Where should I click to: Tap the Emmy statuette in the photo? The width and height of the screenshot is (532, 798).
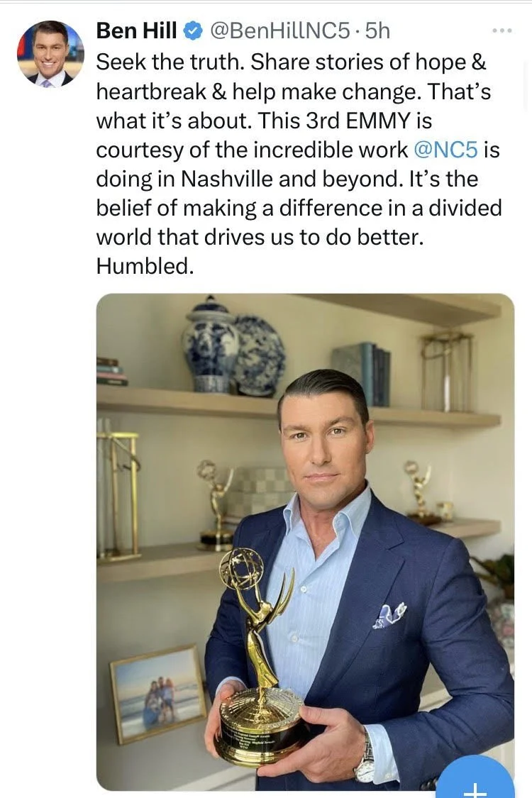point(260,657)
